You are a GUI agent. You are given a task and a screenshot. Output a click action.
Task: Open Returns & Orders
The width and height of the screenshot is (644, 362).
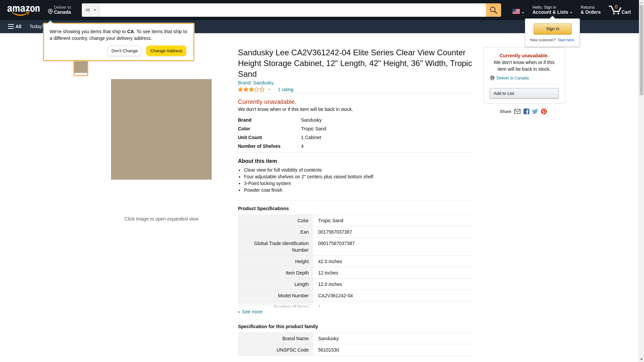590,10
